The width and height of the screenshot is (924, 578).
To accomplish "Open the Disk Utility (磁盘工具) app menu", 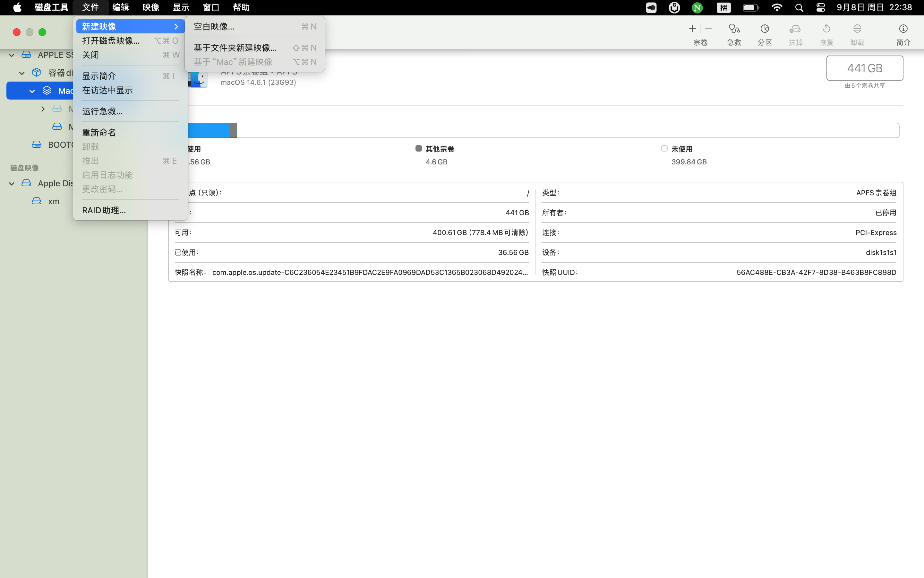I will click(x=51, y=7).
